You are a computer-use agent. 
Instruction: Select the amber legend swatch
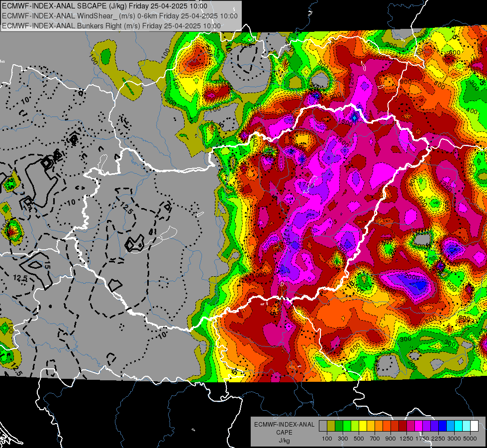coord(371,426)
